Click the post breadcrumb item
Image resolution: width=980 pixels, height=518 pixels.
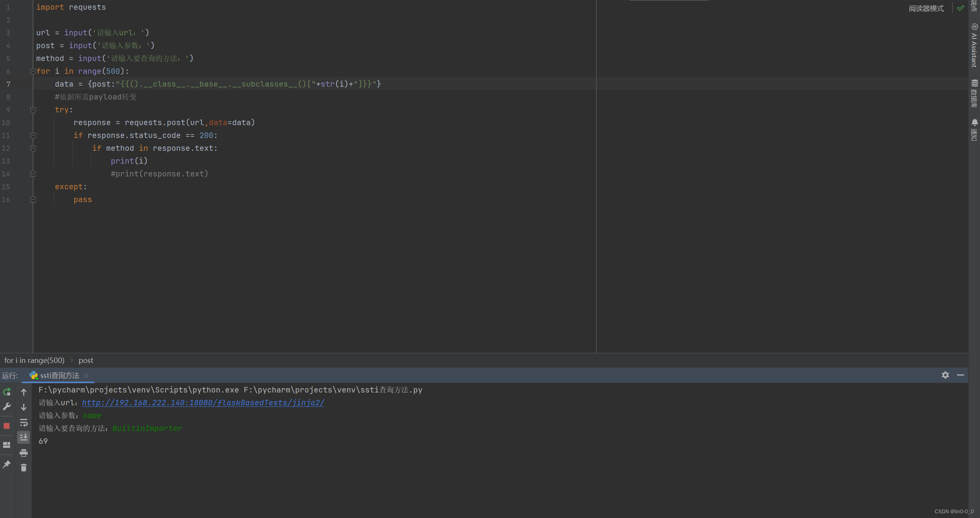point(86,361)
